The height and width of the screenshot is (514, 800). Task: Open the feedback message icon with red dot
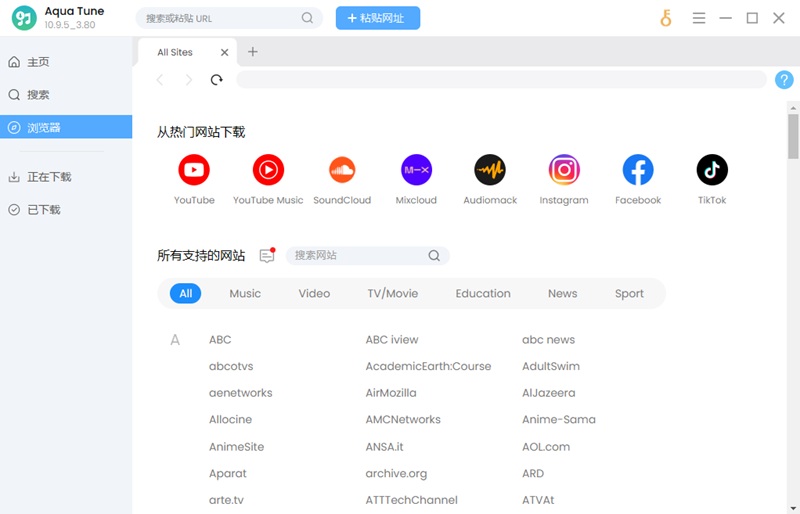pyautogui.click(x=267, y=255)
